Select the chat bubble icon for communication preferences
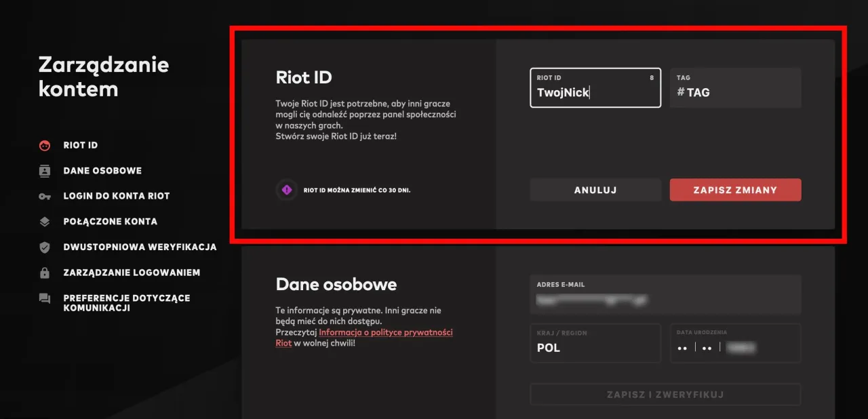This screenshot has width=868, height=419. (x=45, y=298)
